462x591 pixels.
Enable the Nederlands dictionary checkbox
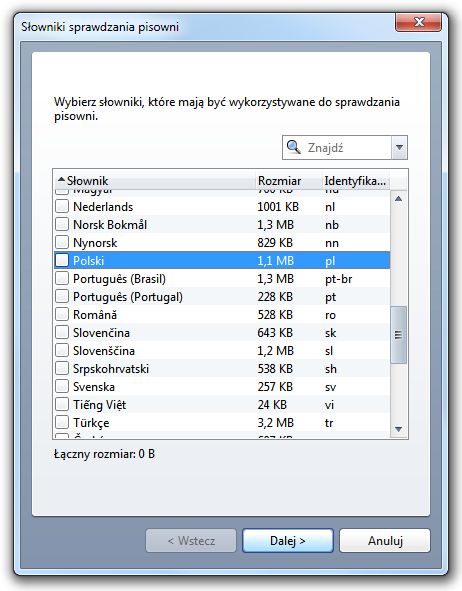62,206
